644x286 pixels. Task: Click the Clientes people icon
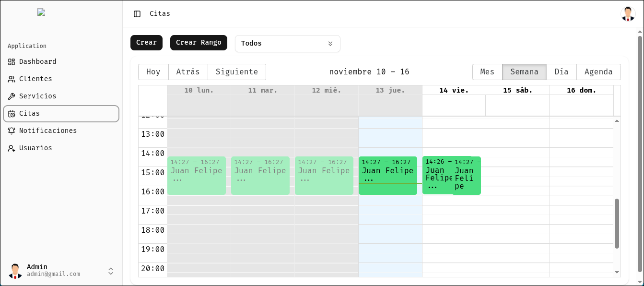12,79
